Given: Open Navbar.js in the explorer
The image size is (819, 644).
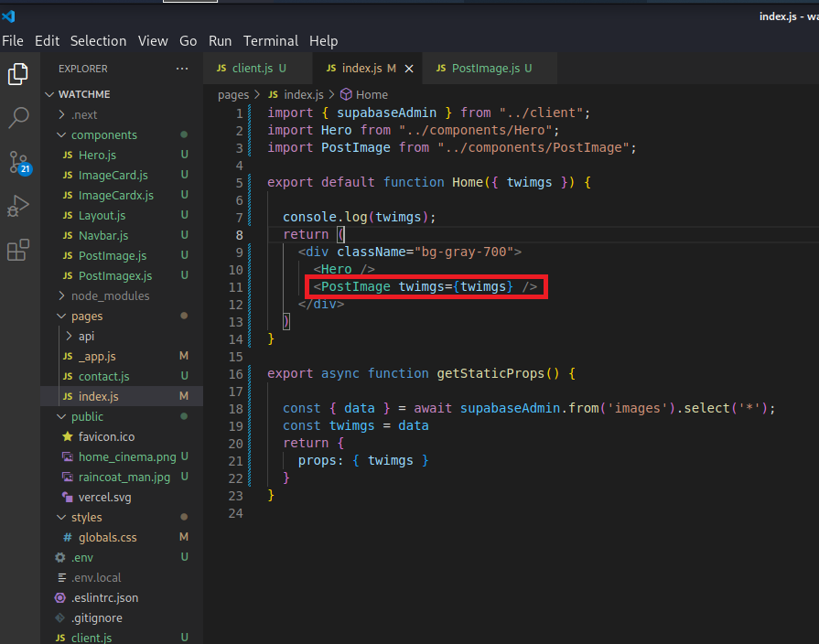Looking at the screenshot, I should (x=122, y=236).
